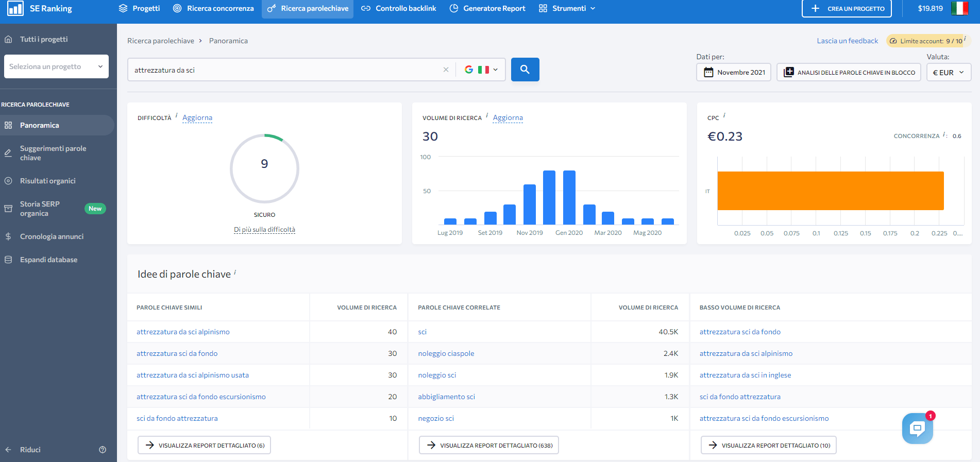Image resolution: width=980 pixels, height=462 pixels.
Task: Click the Ricerca parolechiave breadcrumb link
Action: (161, 41)
